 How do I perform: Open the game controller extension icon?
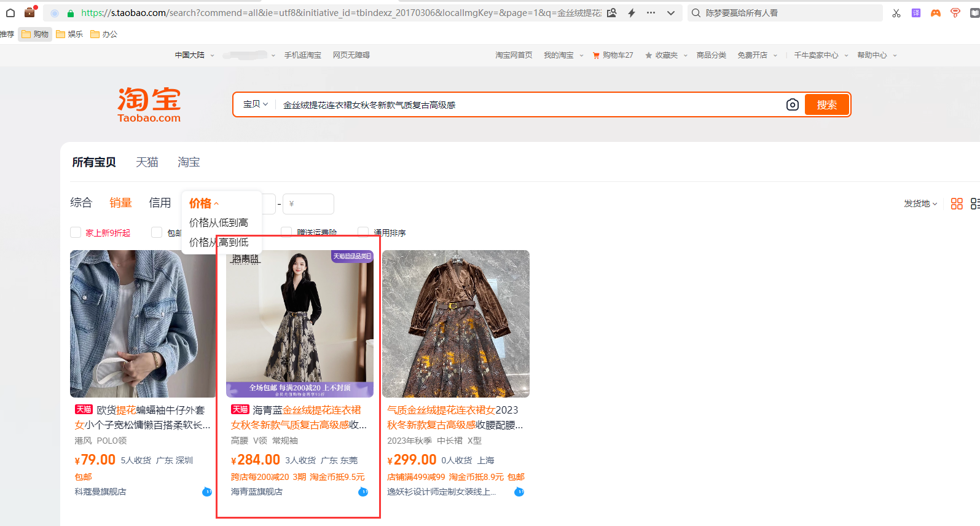tap(935, 13)
